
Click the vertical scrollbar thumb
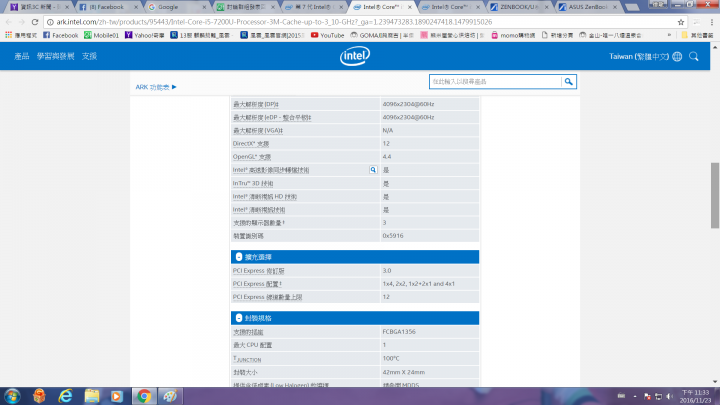click(715, 195)
